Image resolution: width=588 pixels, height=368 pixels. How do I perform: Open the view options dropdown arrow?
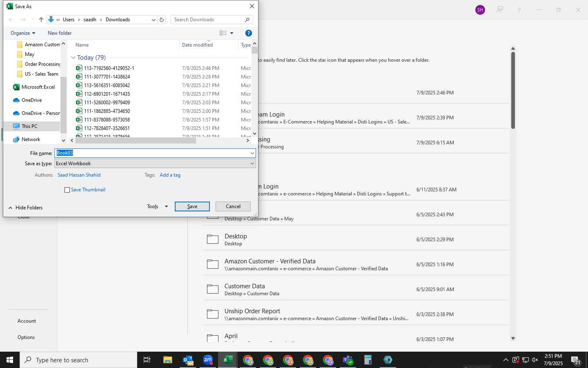pyautogui.click(x=232, y=33)
